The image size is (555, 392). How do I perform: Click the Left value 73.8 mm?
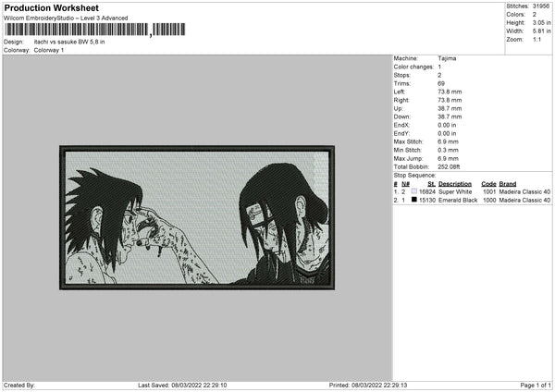coord(450,92)
